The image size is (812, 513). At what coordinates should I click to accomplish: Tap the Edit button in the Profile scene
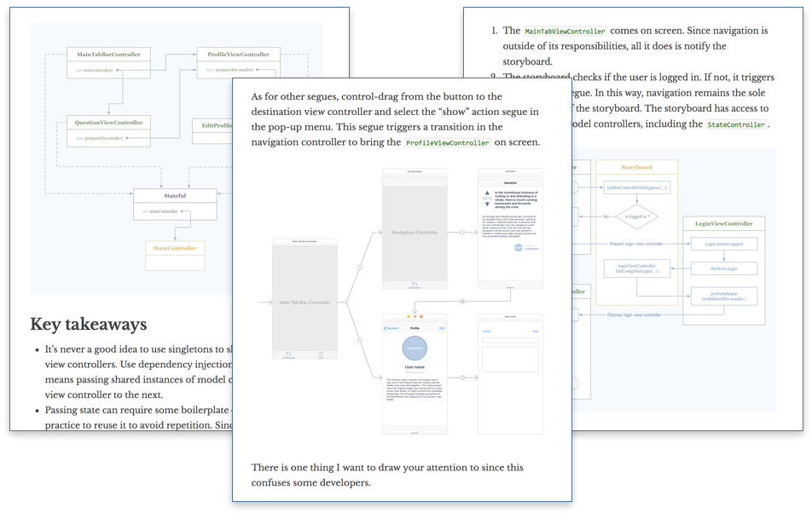pos(442,328)
